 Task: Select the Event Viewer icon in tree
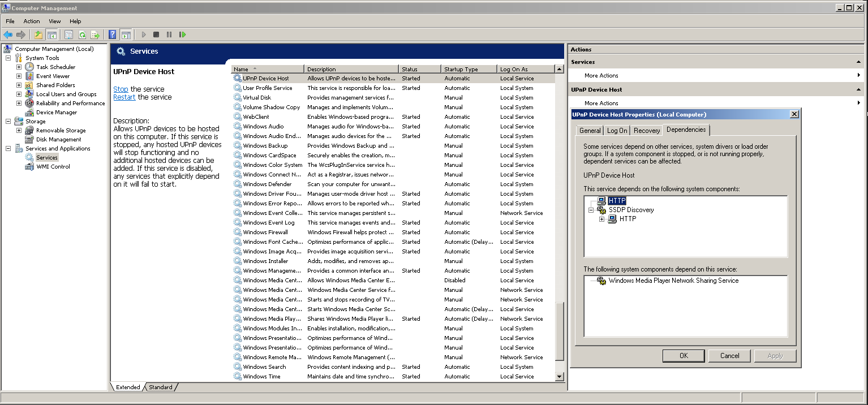click(29, 76)
